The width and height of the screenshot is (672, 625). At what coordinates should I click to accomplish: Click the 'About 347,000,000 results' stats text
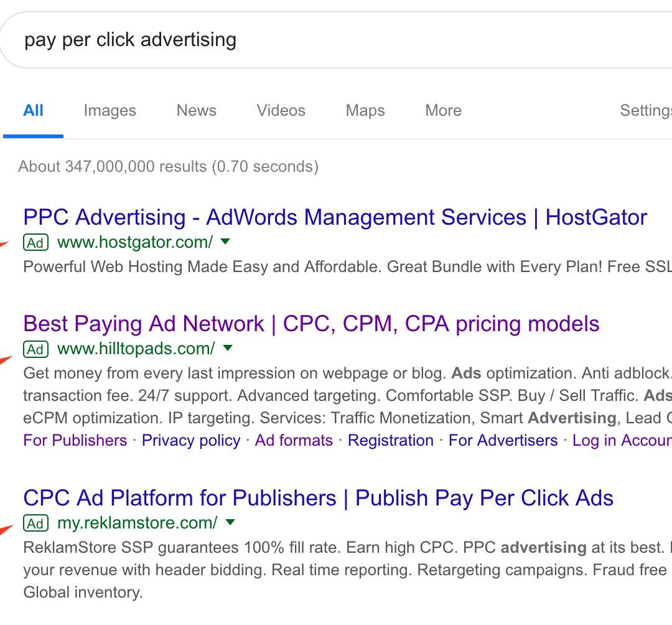pyautogui.click(x=169, y=166)
